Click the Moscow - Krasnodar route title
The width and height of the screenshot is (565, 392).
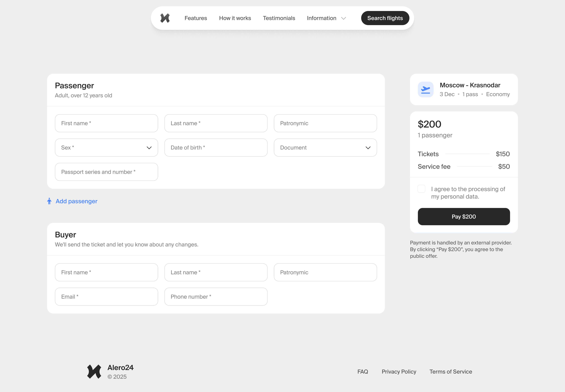pos(470,85)
